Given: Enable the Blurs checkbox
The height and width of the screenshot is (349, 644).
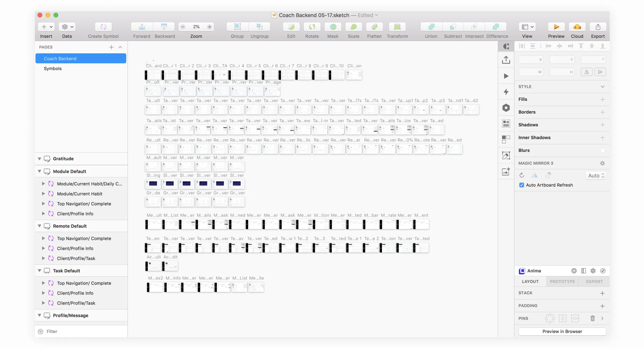Looking at the screenshot, I should click(x=603, y=150).
